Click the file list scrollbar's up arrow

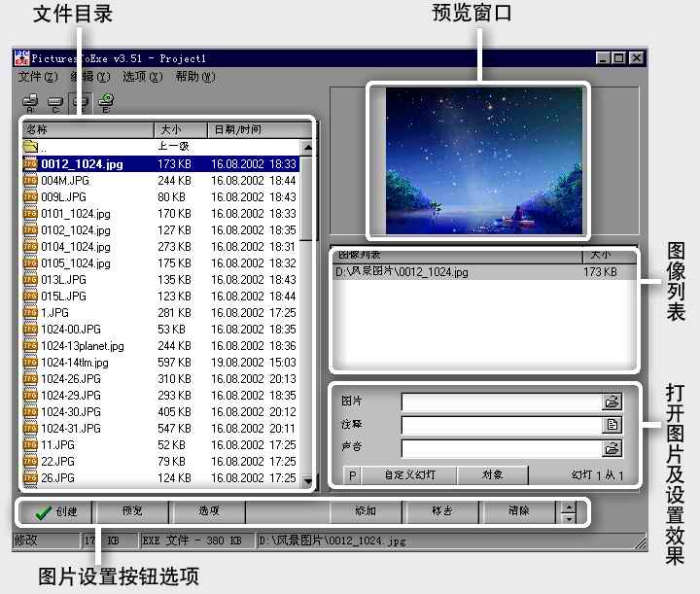[307, 147]
